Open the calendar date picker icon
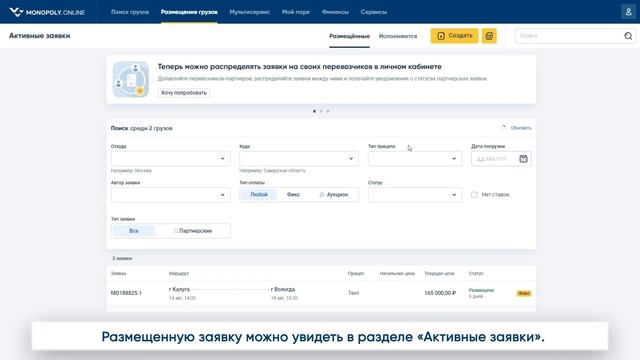The image size is (640, 360). click(x=523, y=159)
